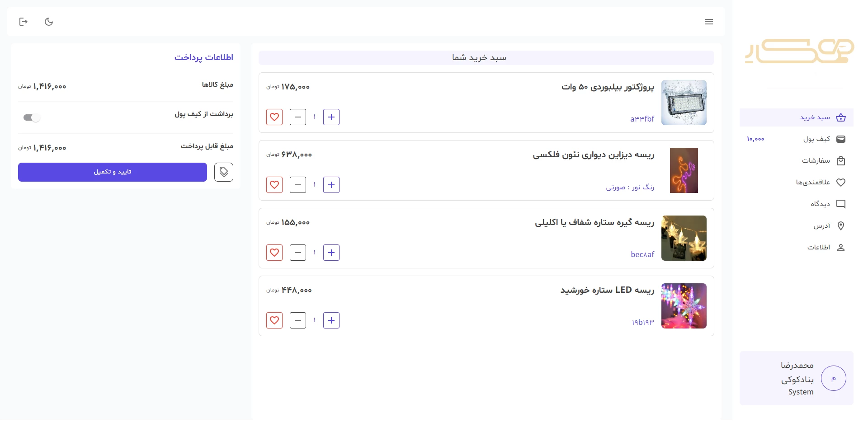Screen dimensions: 868x427
Task: Click the shopping bag icon beside سفارشات
Action: click(x=841, y=161)
